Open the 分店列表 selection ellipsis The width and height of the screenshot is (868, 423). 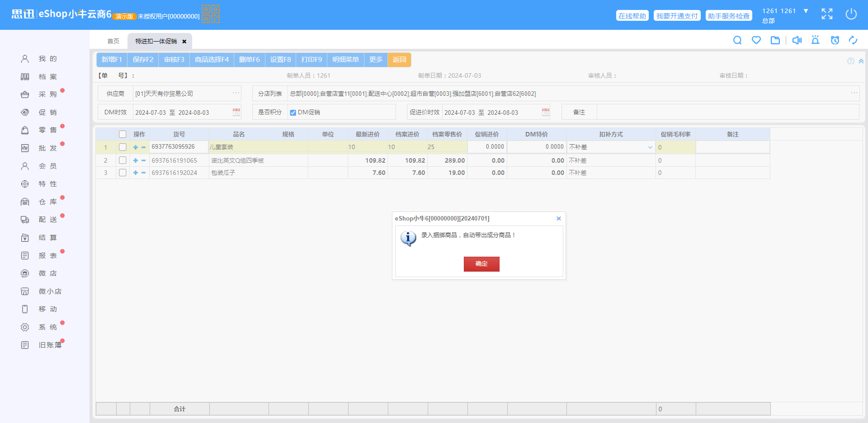click(x=854, y=93)
